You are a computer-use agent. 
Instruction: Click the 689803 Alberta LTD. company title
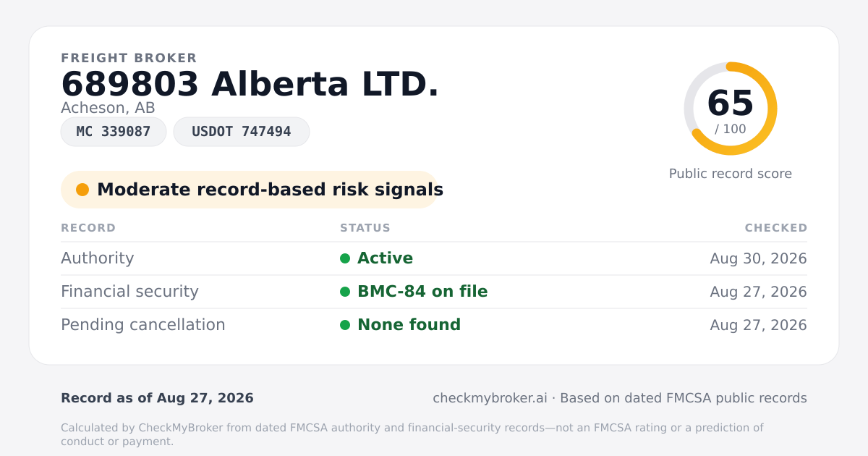coord(250,84)
